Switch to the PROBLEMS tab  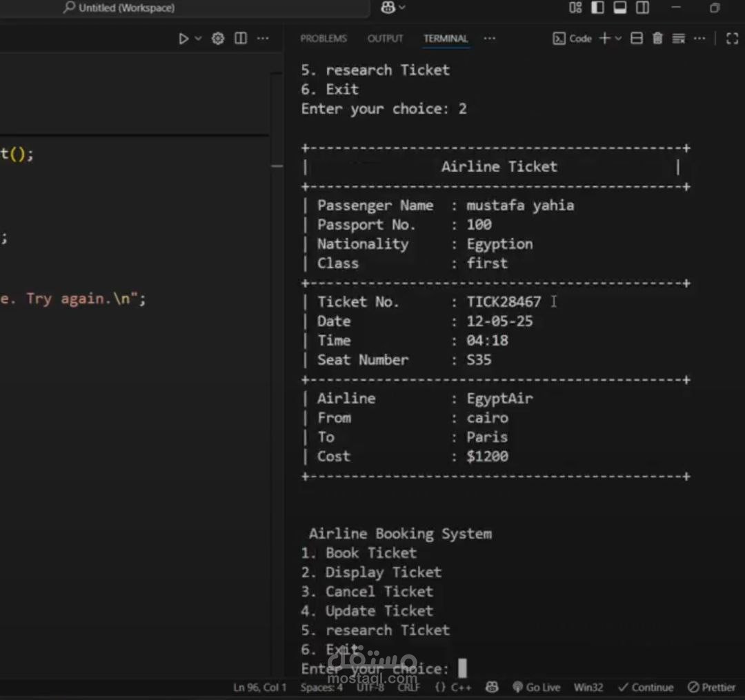(x=324, y=39)
